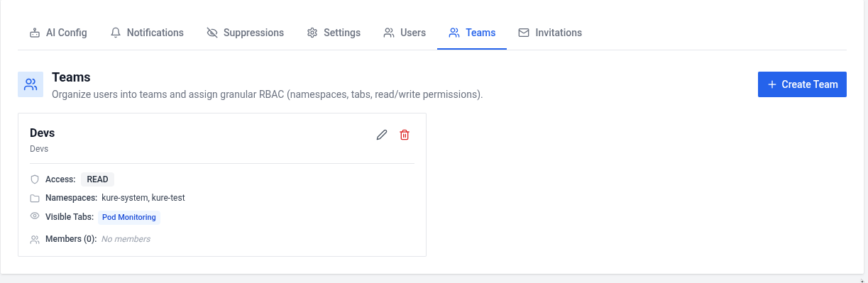
Task: Click the shield icon beside Access
Action: pyautogui.click(x=35, y=179)
